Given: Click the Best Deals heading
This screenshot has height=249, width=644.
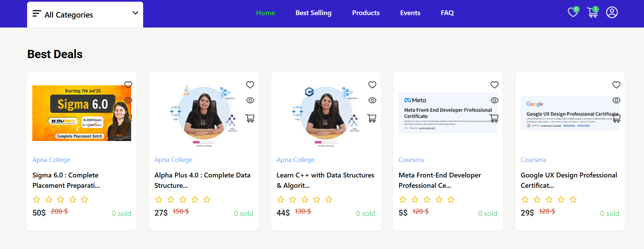Looking at the screenshot, I should tap(55, 54).
